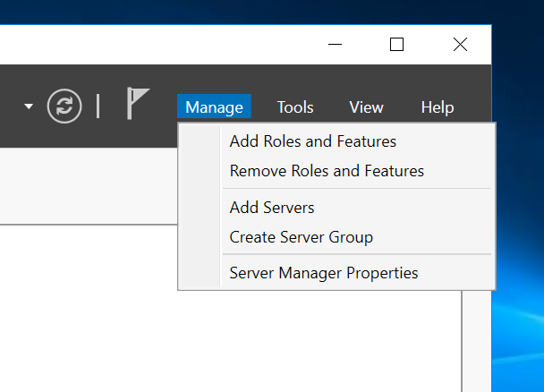Close the Server Manager window
Image resolution: width=544 pixels, height=392 pixels.
point(460,45)
